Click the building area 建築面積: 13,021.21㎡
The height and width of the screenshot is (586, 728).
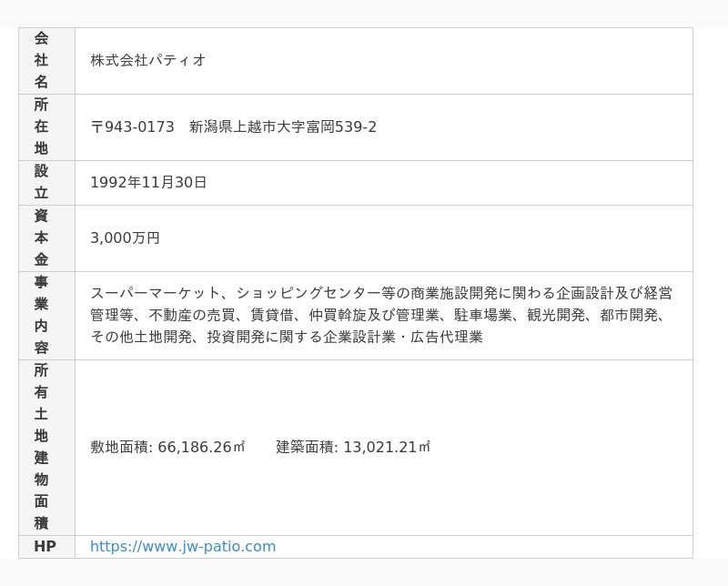point(353,447)
